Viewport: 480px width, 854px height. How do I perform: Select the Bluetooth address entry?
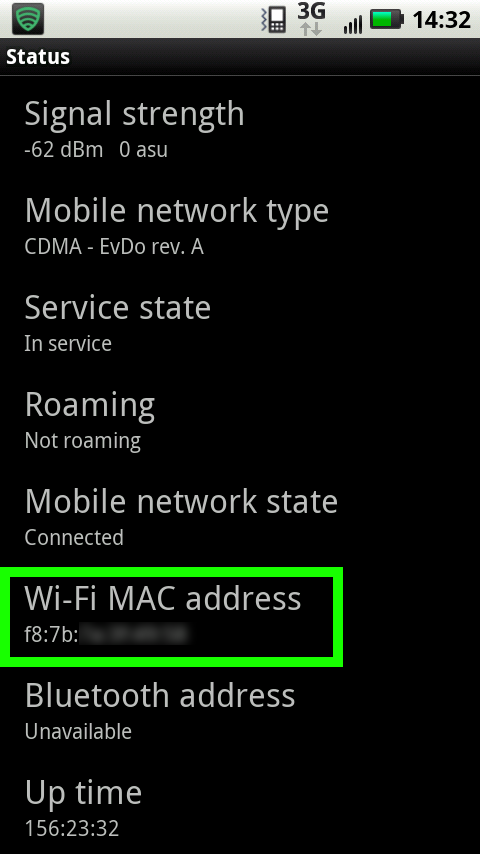pos(240,710)
